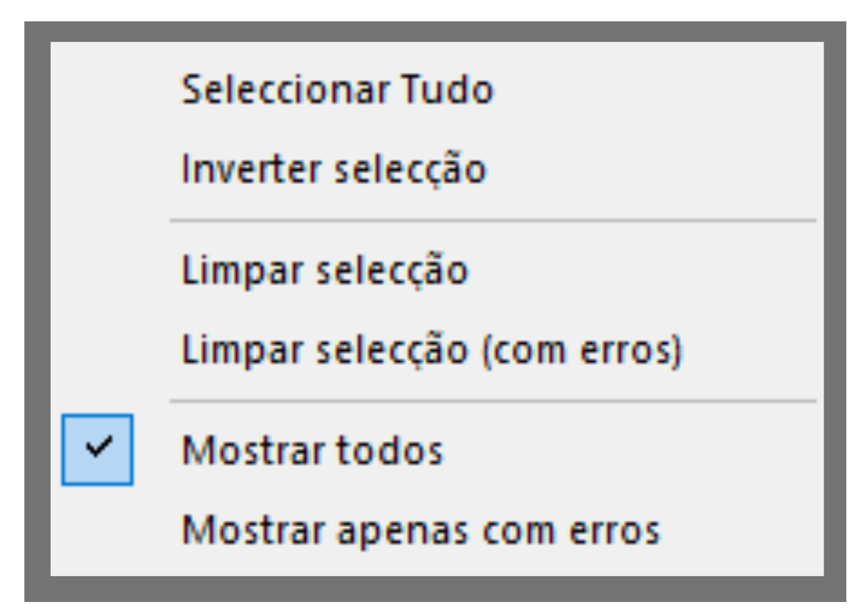Click the checkmark beside Mostrar todos
This screenshot has height=616, width=865.
pyautogui.click(x=97, y=449)
